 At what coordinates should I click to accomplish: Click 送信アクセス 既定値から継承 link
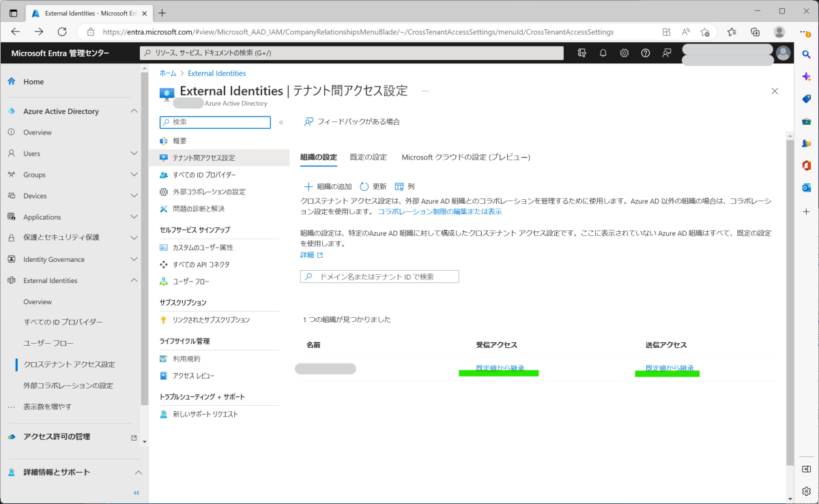(670, 368)
